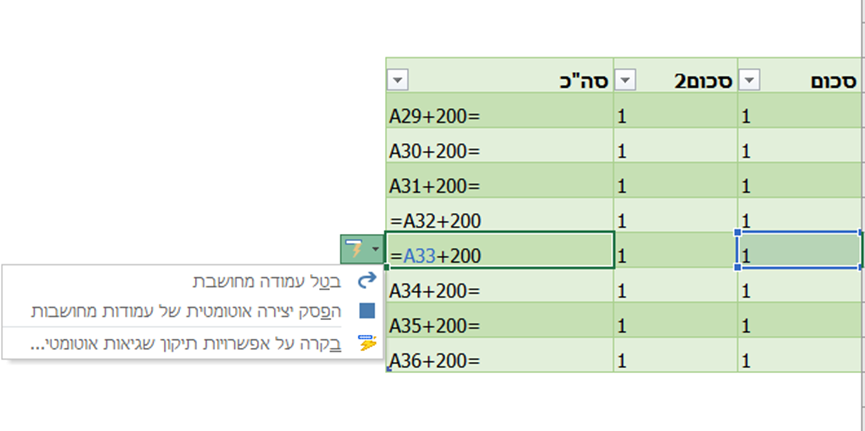Open the סכום2 column filter dropdown
The height and width of the screenshot is (431, 865).
[625, 80]
